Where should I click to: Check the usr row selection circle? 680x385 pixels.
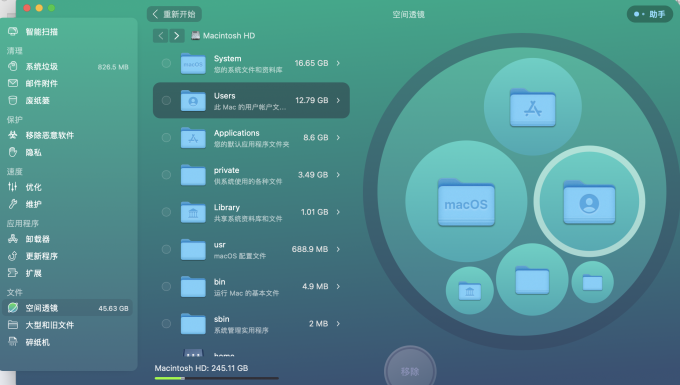pyautogui.click(x=166, y=249)
